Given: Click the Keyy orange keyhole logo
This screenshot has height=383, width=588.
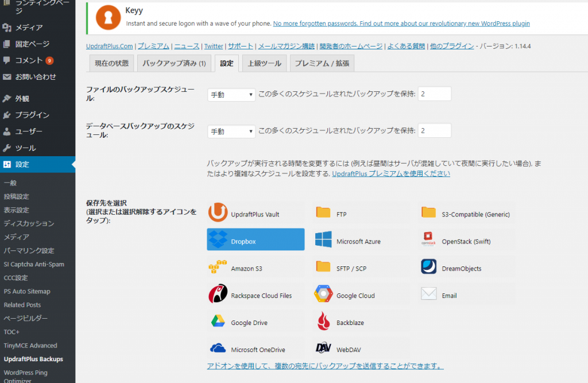Looking at the screenshot, I should [x=108, y=17].
